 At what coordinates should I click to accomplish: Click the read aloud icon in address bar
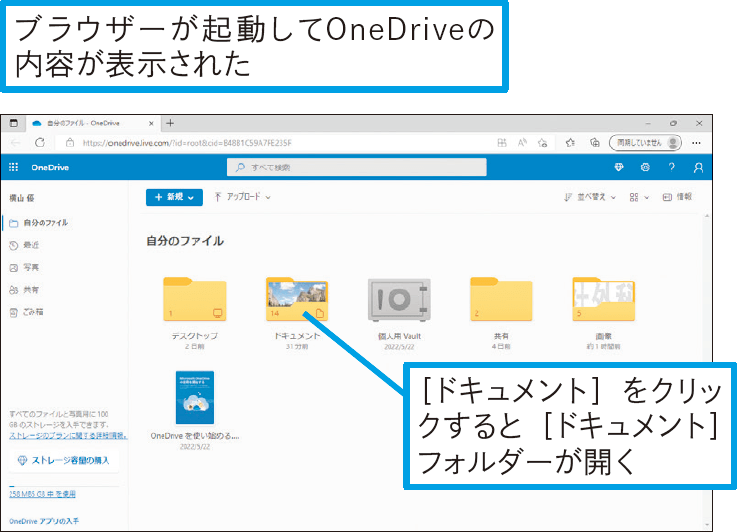point(522,142)
